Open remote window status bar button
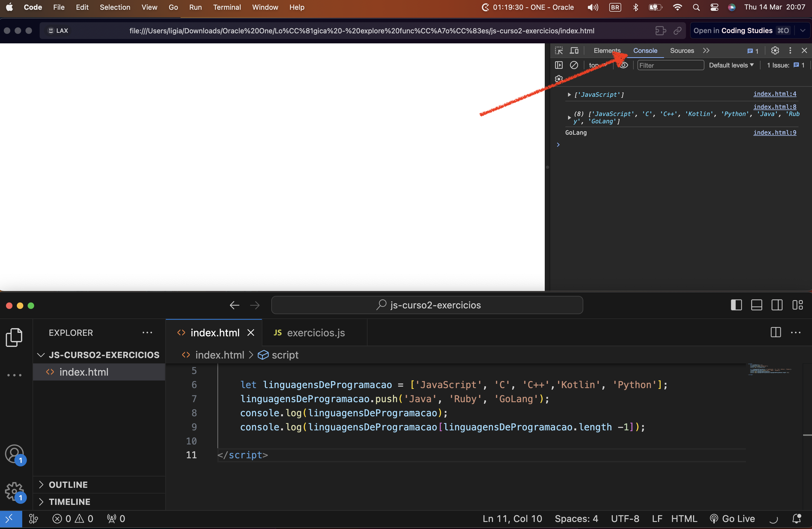812x529 pixels. tap(11, 519)
